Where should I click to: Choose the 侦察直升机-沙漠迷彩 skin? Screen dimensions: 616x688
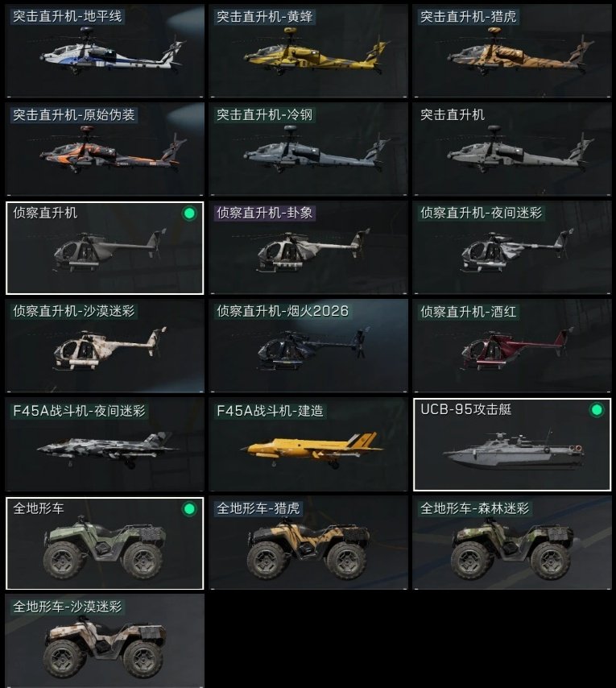105,346
